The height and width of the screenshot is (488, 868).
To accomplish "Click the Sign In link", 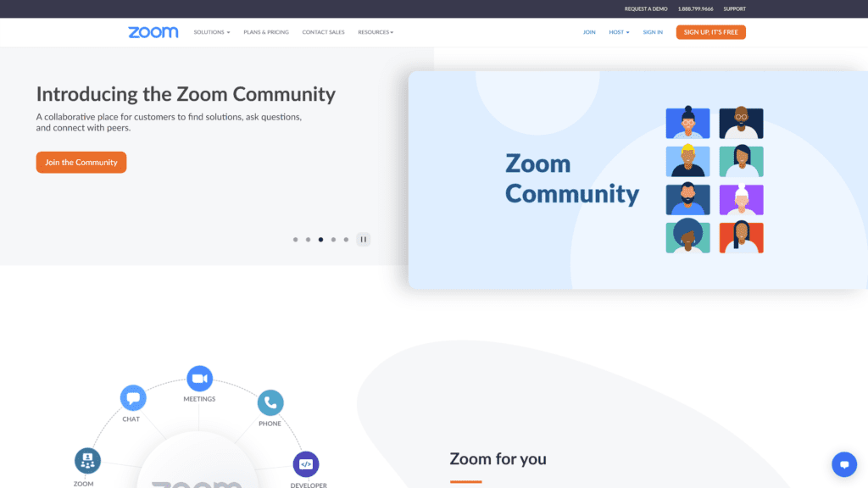I will 653,32.
